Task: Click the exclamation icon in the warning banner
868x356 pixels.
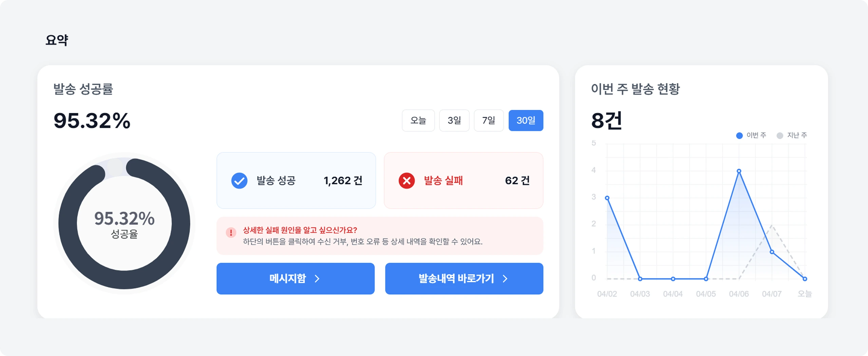Action: [x=230, y=232]
